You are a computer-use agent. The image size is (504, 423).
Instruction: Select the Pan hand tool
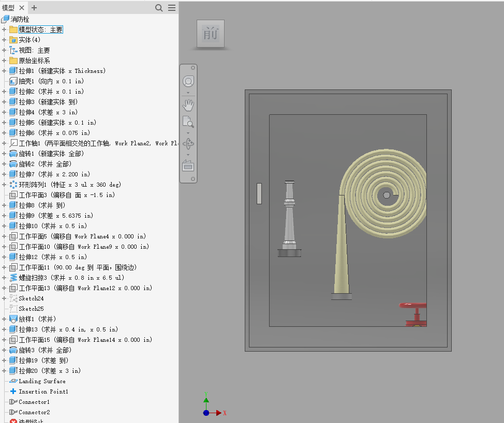pyautogui.click(x=188, y=105)
